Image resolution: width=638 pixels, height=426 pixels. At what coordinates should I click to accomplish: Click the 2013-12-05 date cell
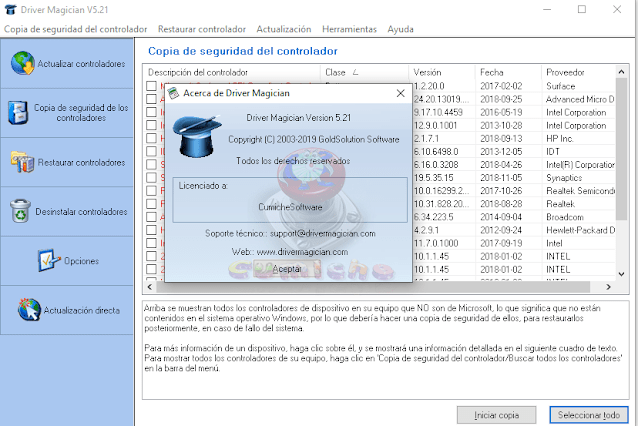point(501,152)
